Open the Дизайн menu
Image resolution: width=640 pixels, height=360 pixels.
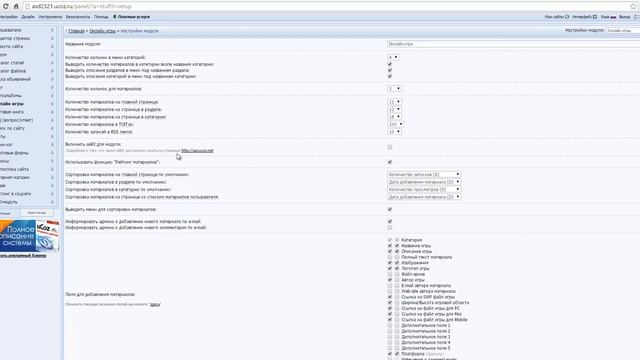28,17
